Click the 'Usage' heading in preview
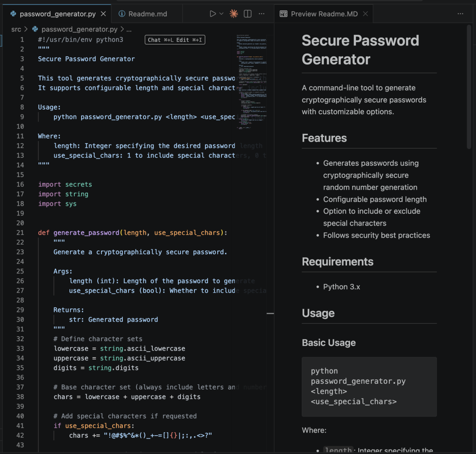Image resolution: width=476 pixels, height=454 pixels. tap(318, 313)
